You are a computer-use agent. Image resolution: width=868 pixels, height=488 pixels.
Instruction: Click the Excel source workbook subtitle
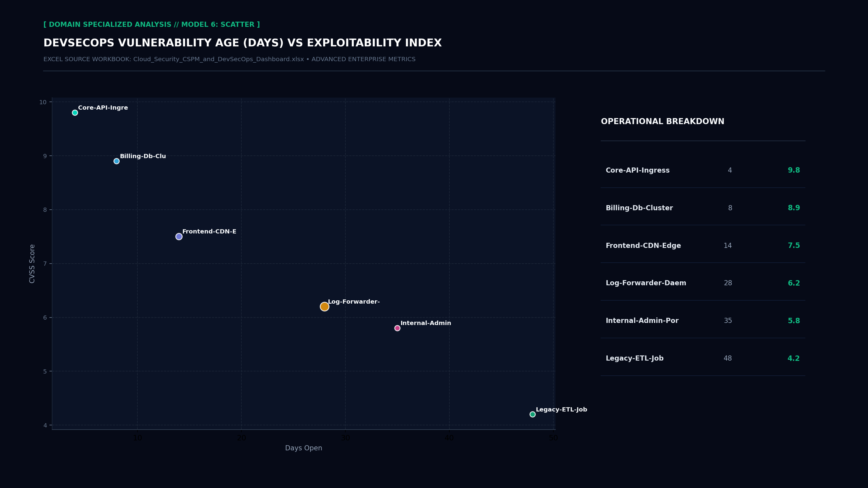(229, 59)
